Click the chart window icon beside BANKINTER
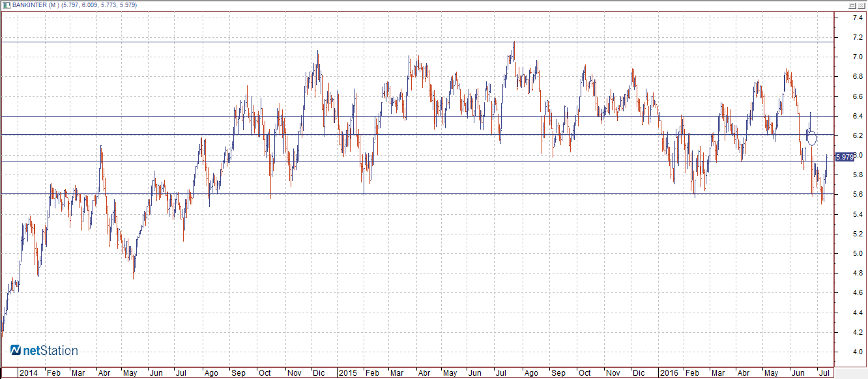This screenshot has width=868, height=379. pos(6,5)
